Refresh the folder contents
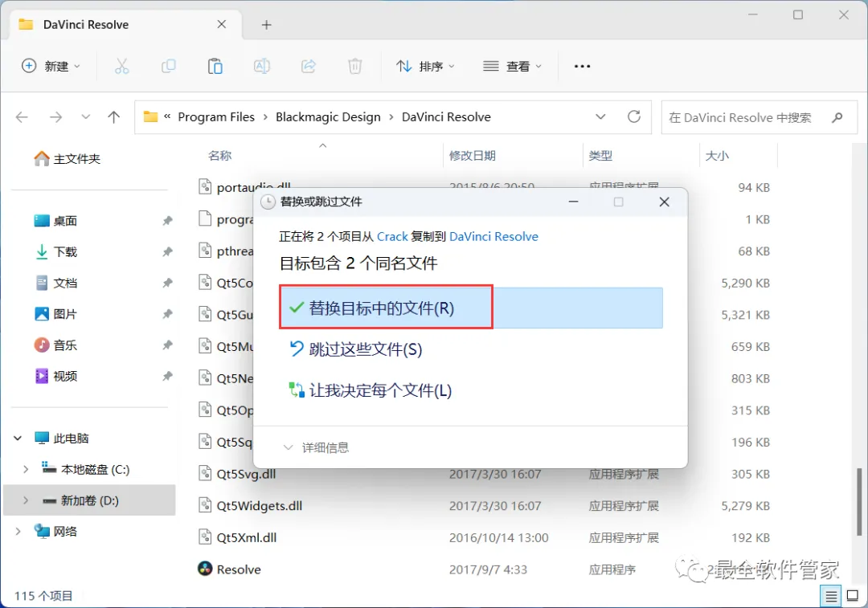The height and width of the screenshot is (608, 868). 634,116
